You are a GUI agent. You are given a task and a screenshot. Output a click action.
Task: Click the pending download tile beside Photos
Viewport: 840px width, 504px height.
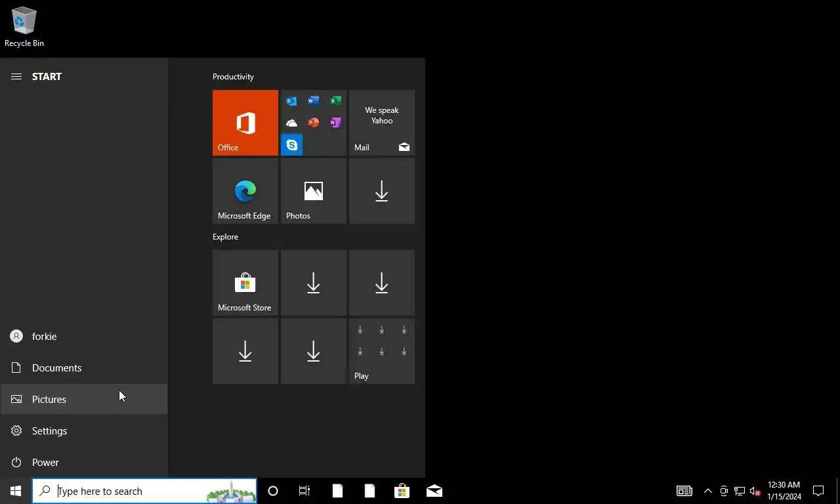point(382,191)
